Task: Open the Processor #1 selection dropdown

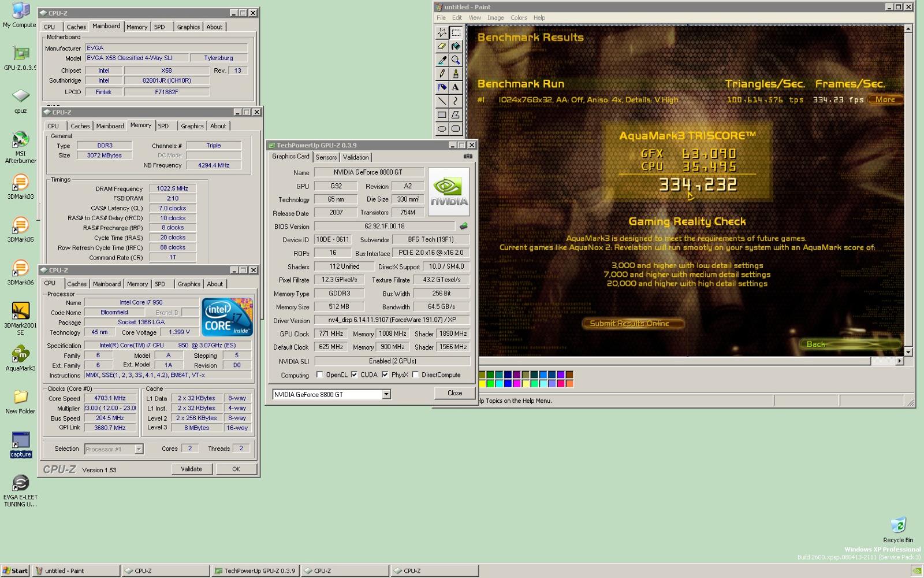Action: [139, 449]
